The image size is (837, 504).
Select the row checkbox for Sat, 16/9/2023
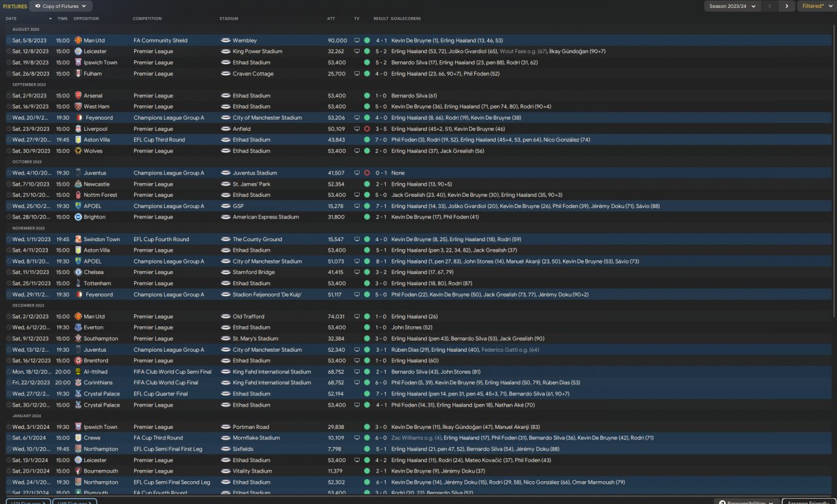pyautogui.click(x=9, y=107)
